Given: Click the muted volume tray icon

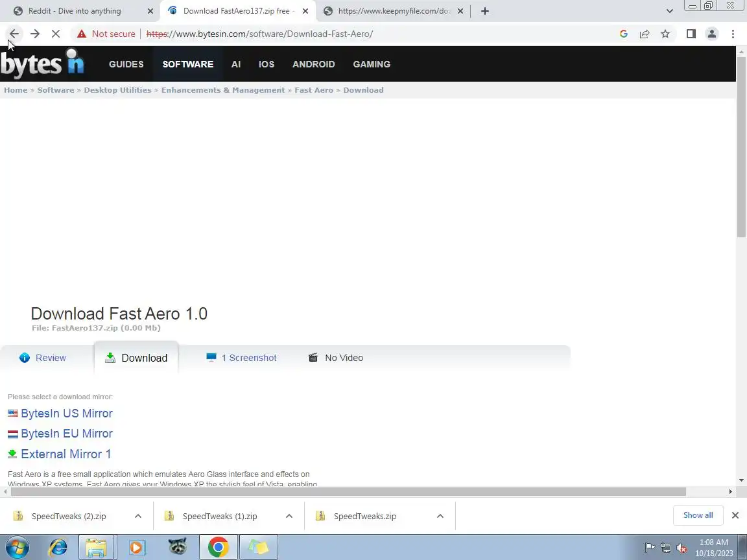Looking at the screenshot, I should pyautogui.click(x=682, y=548).
